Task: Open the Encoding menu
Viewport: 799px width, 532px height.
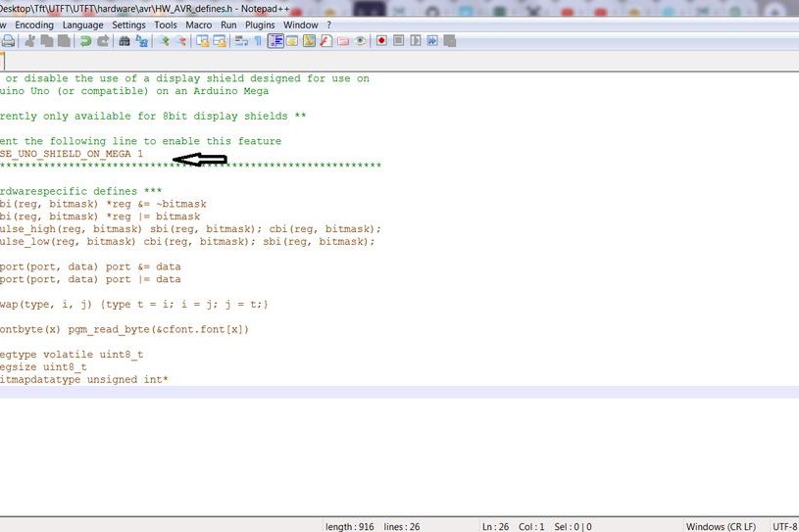Action: point(34,24)
